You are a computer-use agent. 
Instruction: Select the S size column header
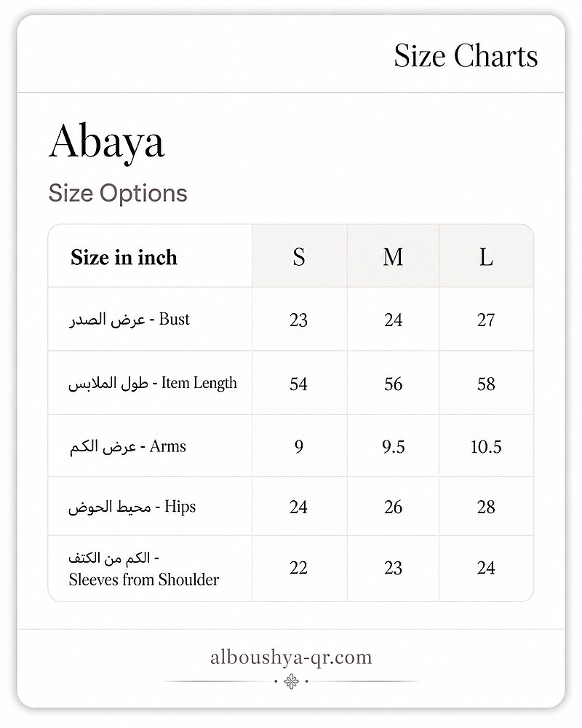[x=299, y=257]
